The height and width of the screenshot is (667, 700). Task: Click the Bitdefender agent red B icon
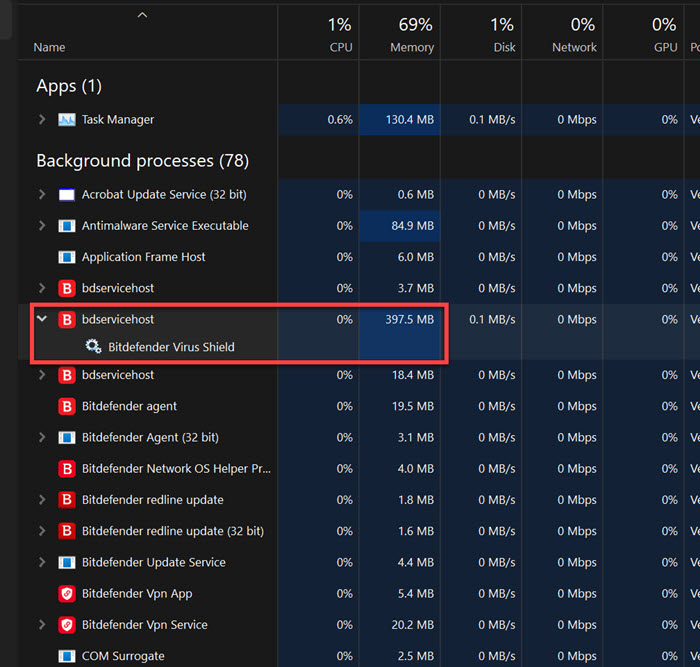pos(67,407)
